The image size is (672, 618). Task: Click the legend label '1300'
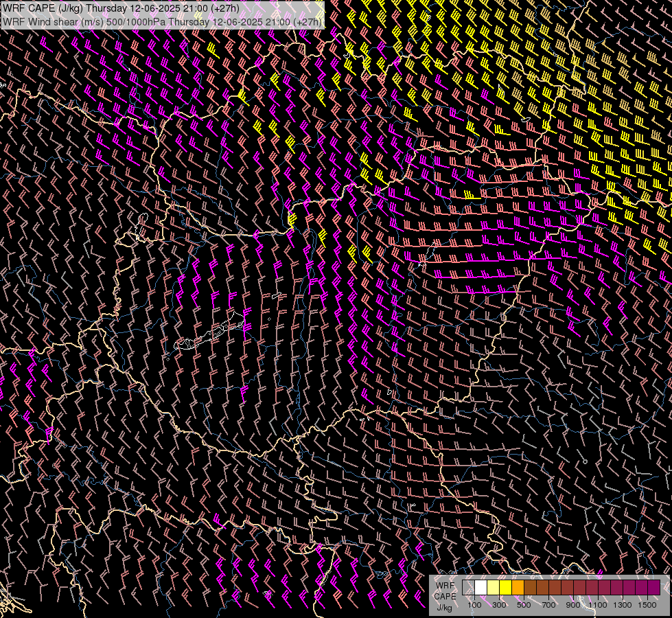[x=623, y=605]
